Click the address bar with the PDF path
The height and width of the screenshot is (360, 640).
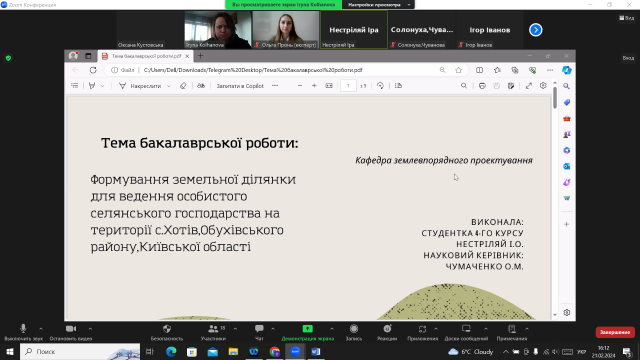pos(253,70)
